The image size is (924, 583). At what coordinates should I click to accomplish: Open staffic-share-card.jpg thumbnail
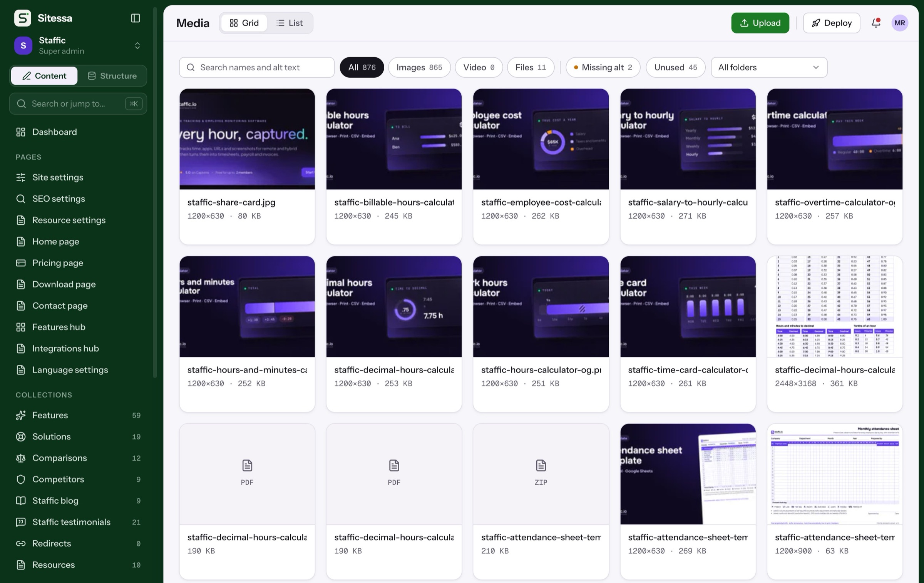(247, 139)
